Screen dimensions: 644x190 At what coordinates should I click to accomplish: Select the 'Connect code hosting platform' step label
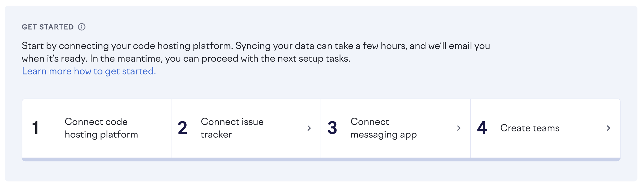click(x=101, y=128)
